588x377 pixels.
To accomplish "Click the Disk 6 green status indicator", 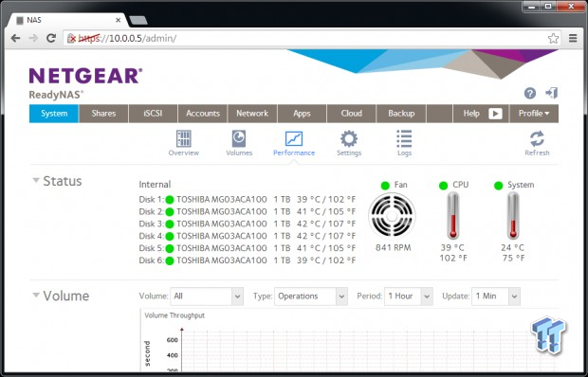I will (170, 260).
